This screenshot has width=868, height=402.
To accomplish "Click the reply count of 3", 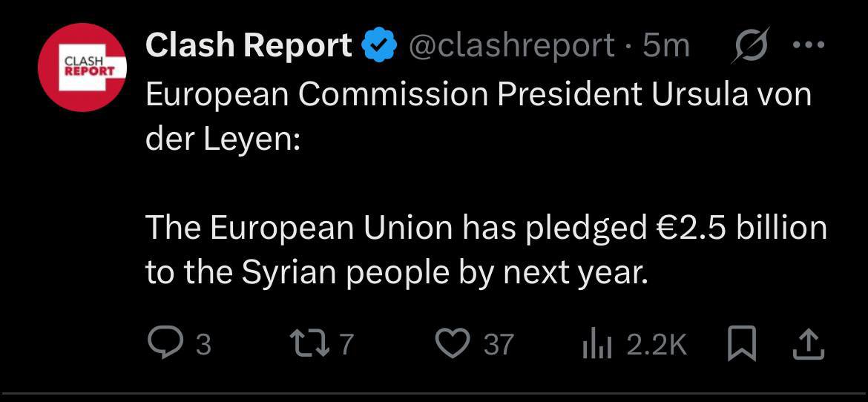I will [x=203, y=344].
